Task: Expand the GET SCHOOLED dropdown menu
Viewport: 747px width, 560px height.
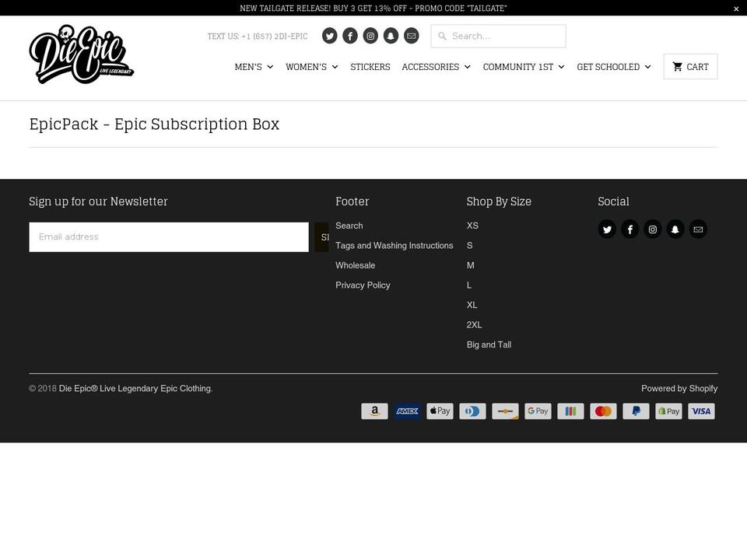Action: pos(614,67)
